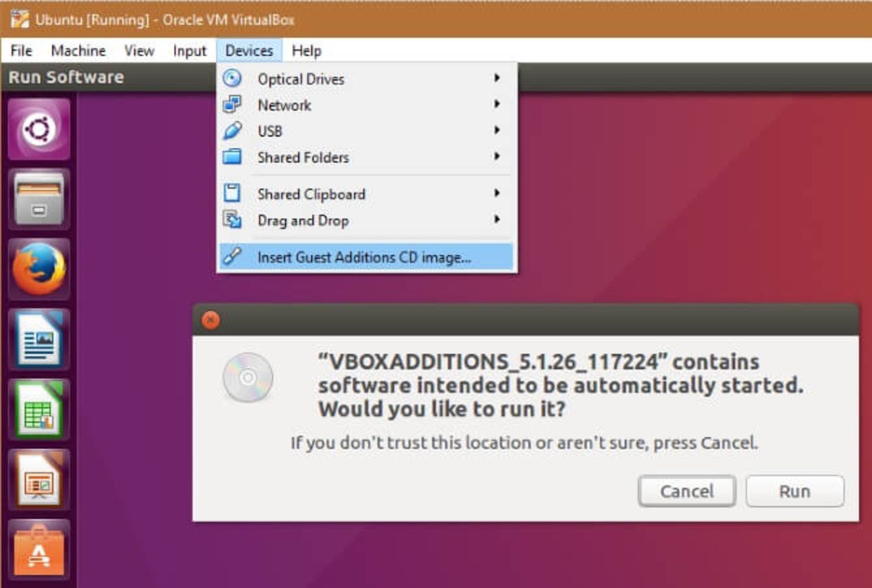This screenshot has width=872, height=588.
Task: Expand the Optical Drives submenu arrow
Action: [497, 78]
